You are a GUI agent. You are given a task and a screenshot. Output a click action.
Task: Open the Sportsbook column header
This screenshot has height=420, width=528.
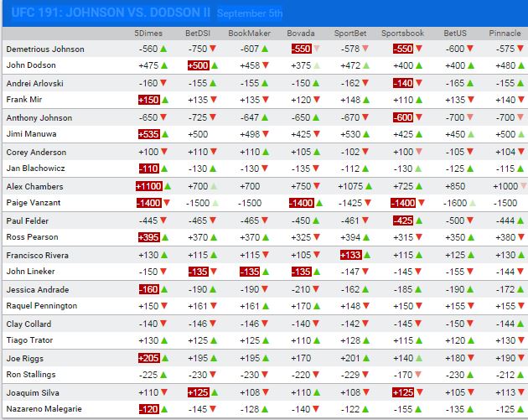[x=403, y=34]
